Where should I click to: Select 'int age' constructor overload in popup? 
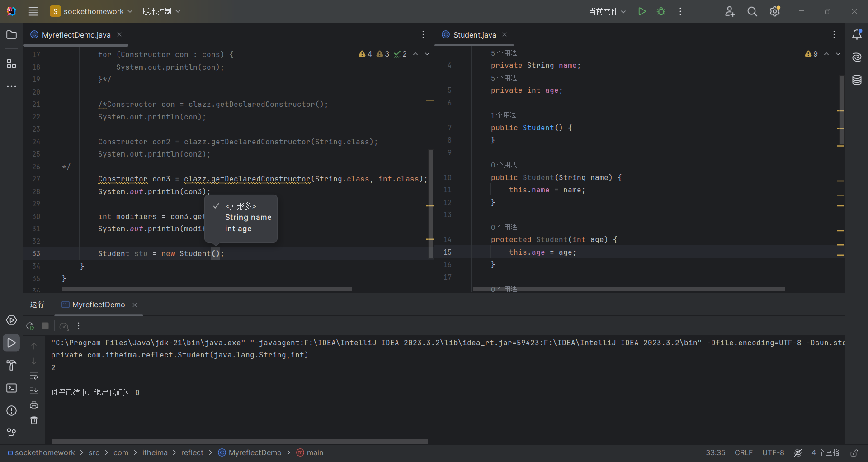238,229
